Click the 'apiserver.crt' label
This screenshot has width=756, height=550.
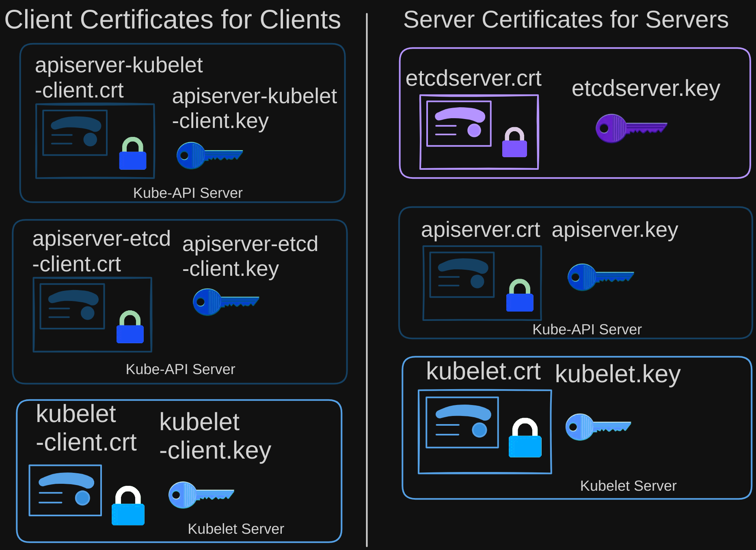(x=480, y=230)
